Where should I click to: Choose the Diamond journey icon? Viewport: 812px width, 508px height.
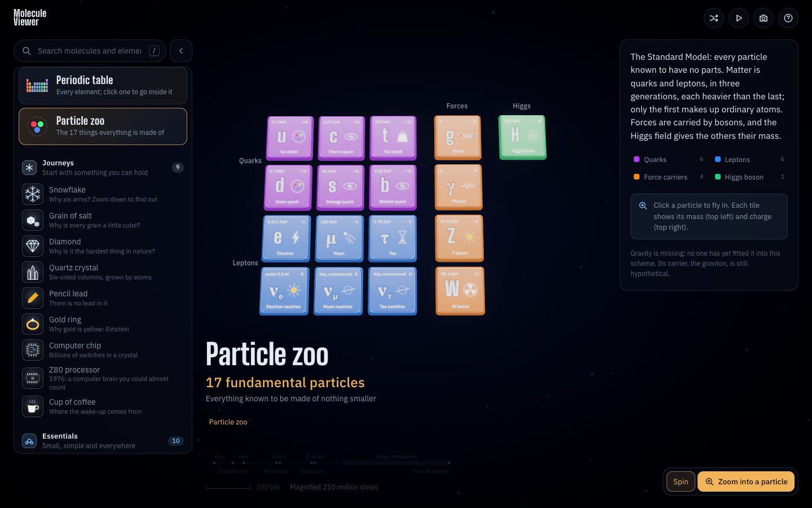33,246
